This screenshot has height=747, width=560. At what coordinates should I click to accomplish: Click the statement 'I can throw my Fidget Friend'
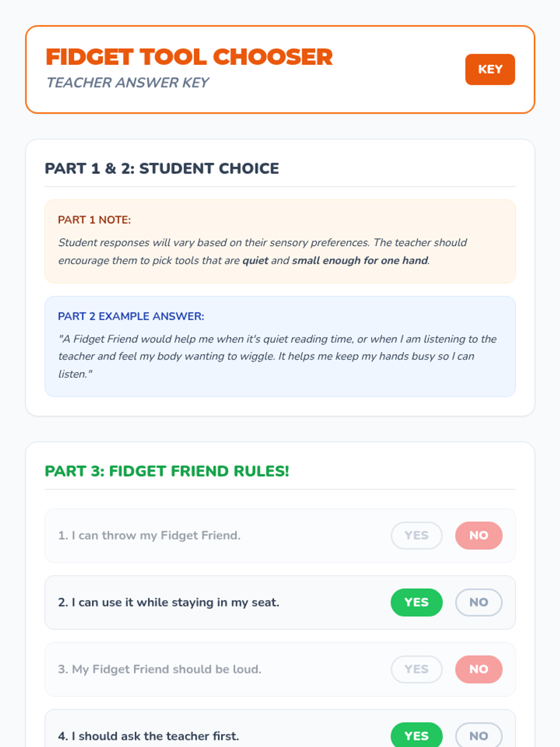coord(149,536)
